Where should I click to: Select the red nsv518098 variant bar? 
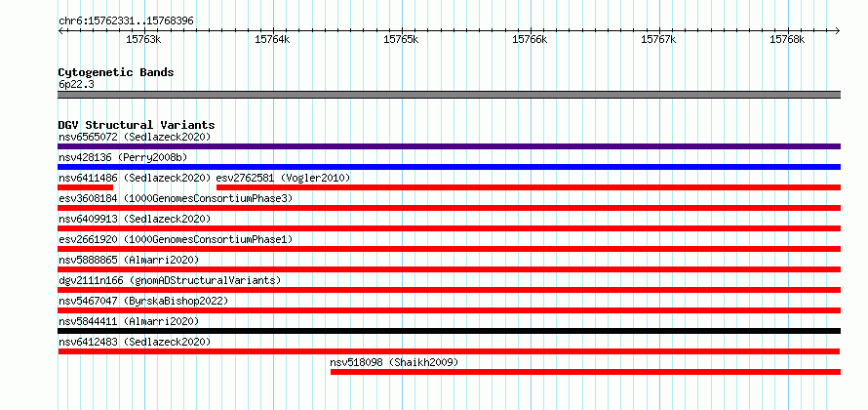pyautogui.click(x=585, y=372)
